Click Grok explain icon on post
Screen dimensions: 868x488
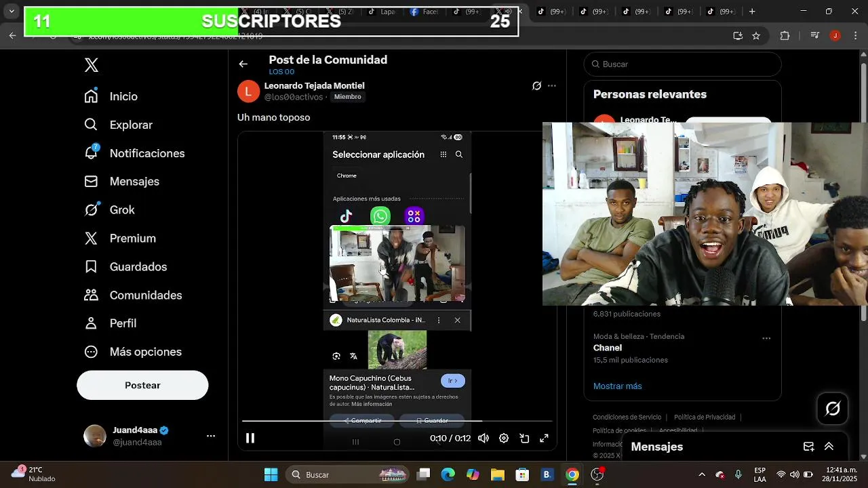[x=536, y=85]
